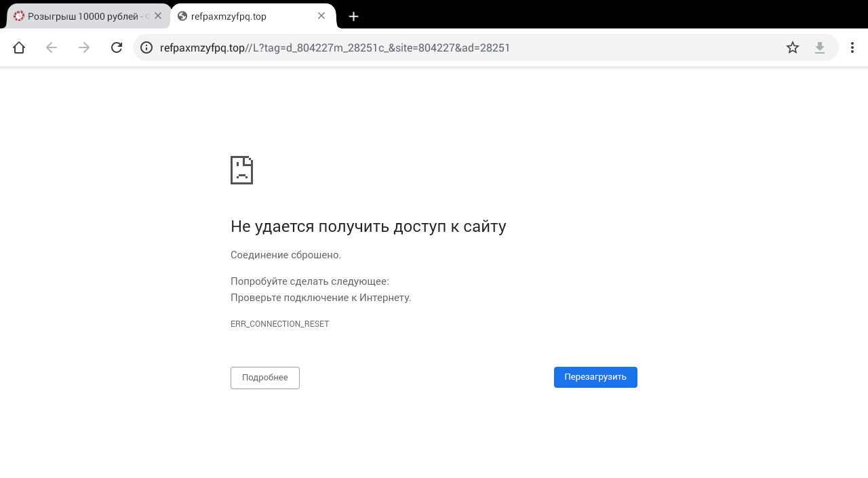Reload the page with refresh icon
This screenshot has height=478, width=868.
click(x=117, y=47)
